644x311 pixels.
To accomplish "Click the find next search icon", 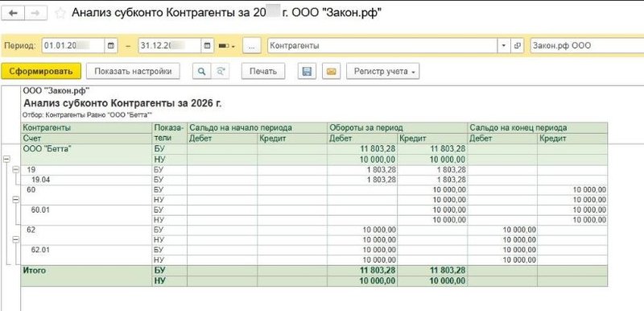I will tap(221, 71).
